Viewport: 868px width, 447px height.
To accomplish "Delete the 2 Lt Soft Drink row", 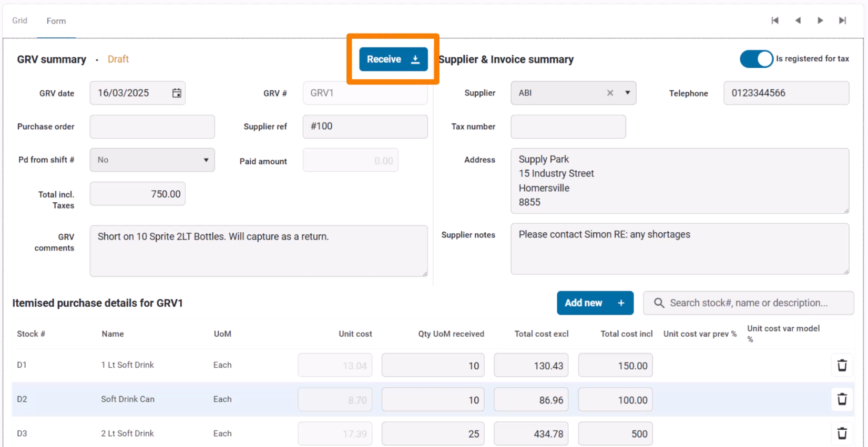I will point(842,433).
